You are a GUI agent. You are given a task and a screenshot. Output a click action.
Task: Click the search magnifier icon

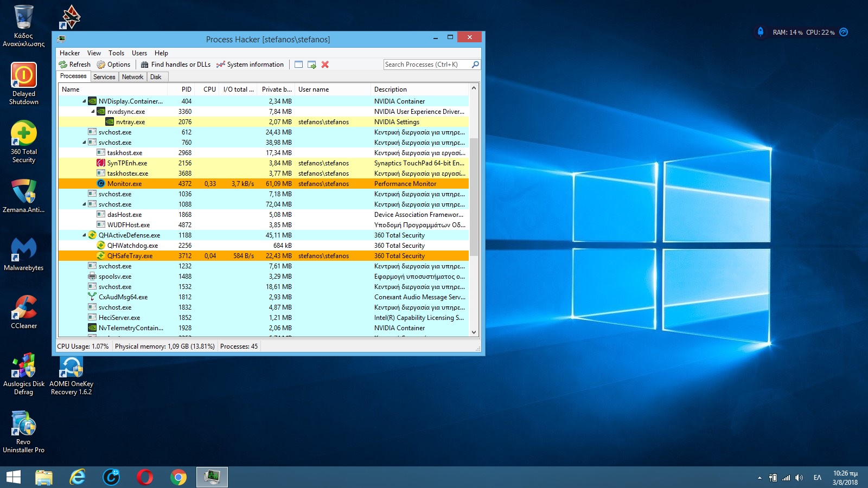[475, 65]
